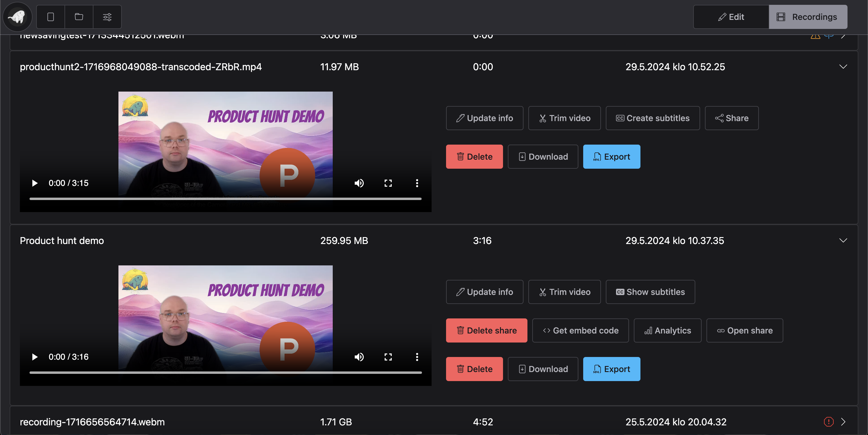The width and height of the screenshot is (868, 435).
Task: Switch to the Edit tab
Action: click(x=731, y=17)
